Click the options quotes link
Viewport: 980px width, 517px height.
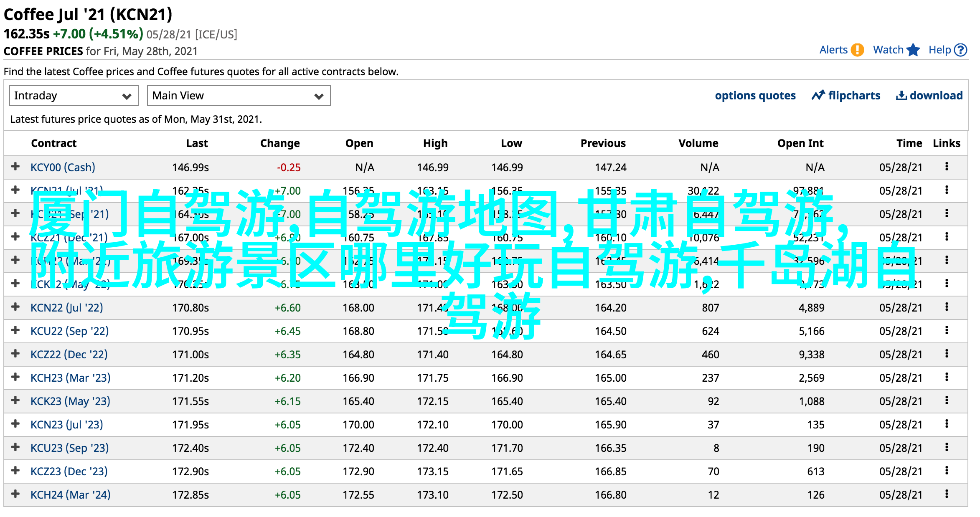pyautogui.click(x=755, y=96)
